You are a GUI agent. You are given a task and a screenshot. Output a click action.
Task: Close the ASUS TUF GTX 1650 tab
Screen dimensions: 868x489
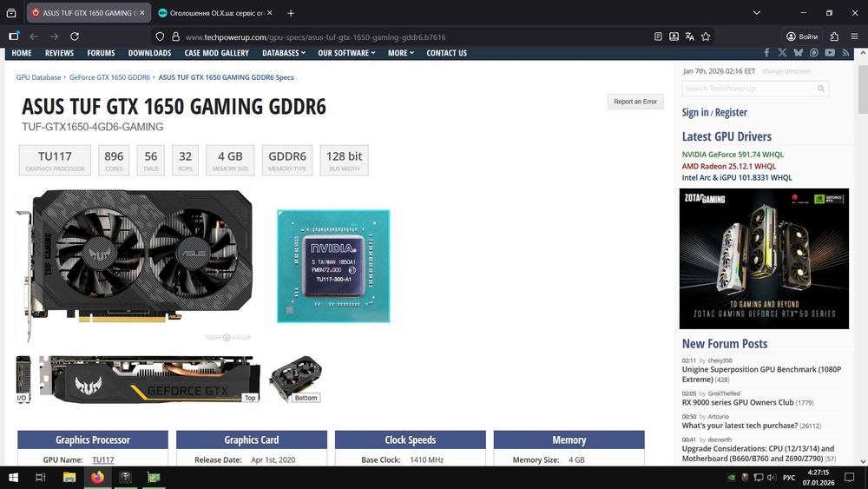141,13
